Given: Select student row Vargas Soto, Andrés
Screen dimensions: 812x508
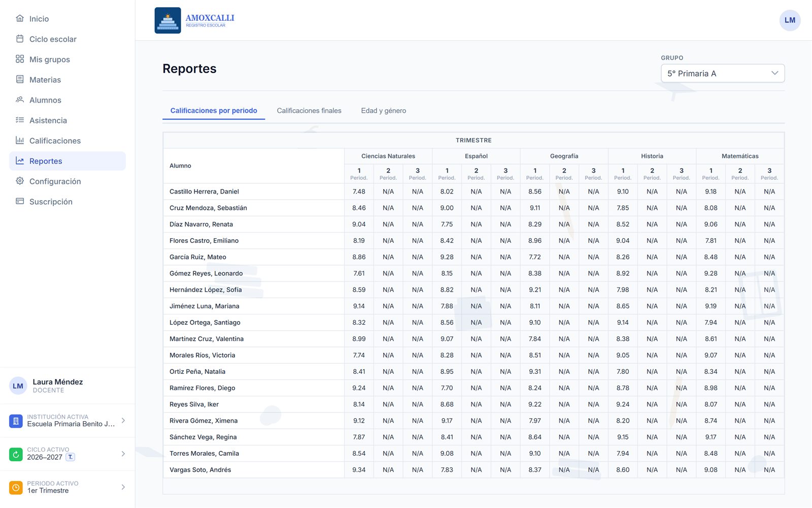Looking at the screenshot, I should click(x=473, y=470).
